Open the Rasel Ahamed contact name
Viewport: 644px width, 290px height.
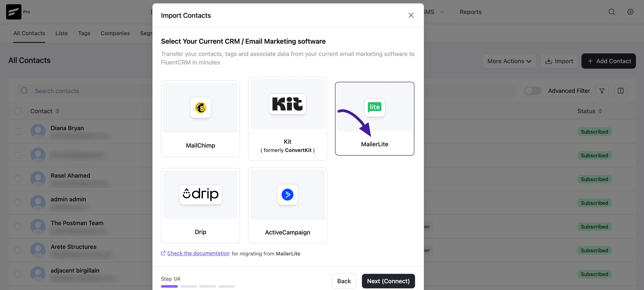click(x=70, y=176)
